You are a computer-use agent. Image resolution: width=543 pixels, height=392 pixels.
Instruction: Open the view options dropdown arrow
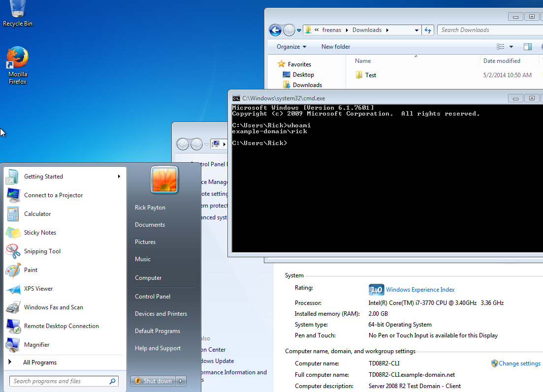tap(511, 47)
